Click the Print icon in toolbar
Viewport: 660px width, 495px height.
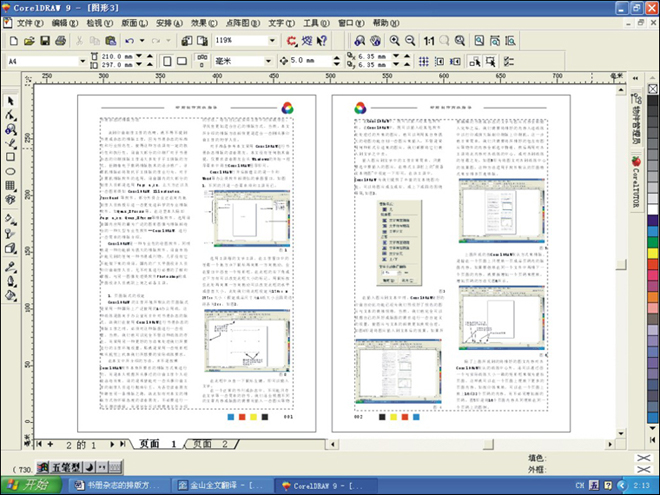(x=61, y=40)
